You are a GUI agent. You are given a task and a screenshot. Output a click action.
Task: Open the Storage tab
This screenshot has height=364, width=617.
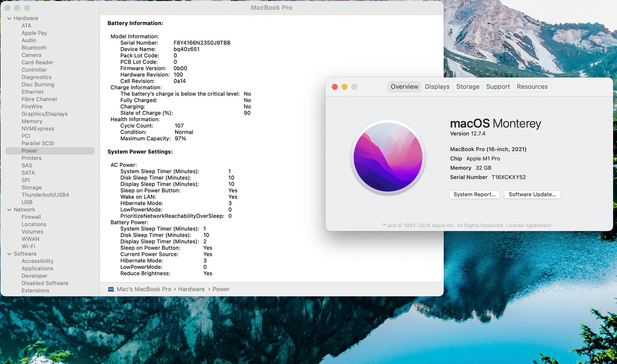tap(468, 87)
